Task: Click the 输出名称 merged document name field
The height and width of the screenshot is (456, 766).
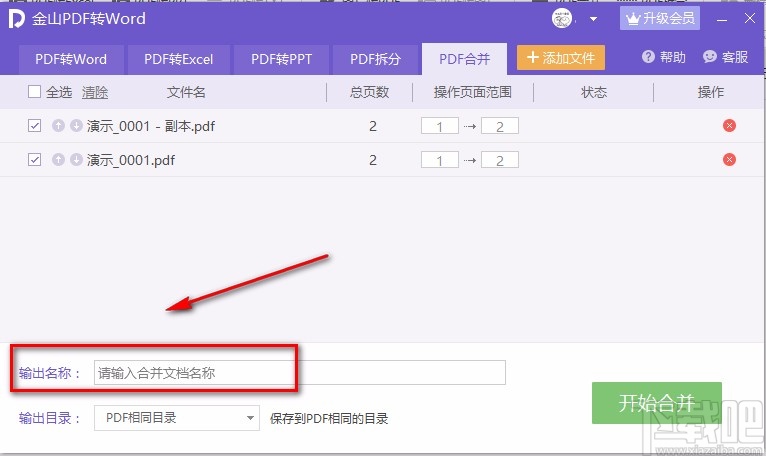Action: (x=299, y=373)
